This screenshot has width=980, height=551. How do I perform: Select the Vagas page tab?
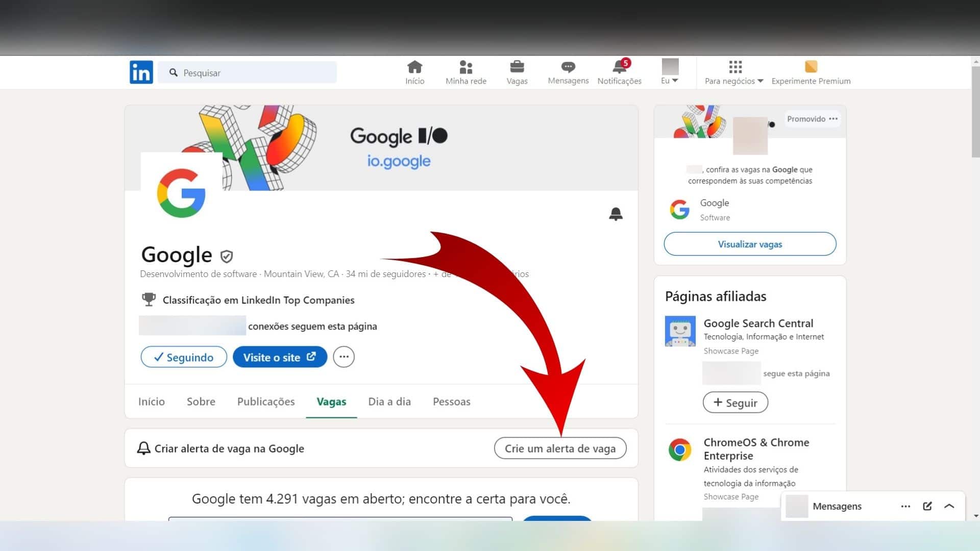point(331,402)
